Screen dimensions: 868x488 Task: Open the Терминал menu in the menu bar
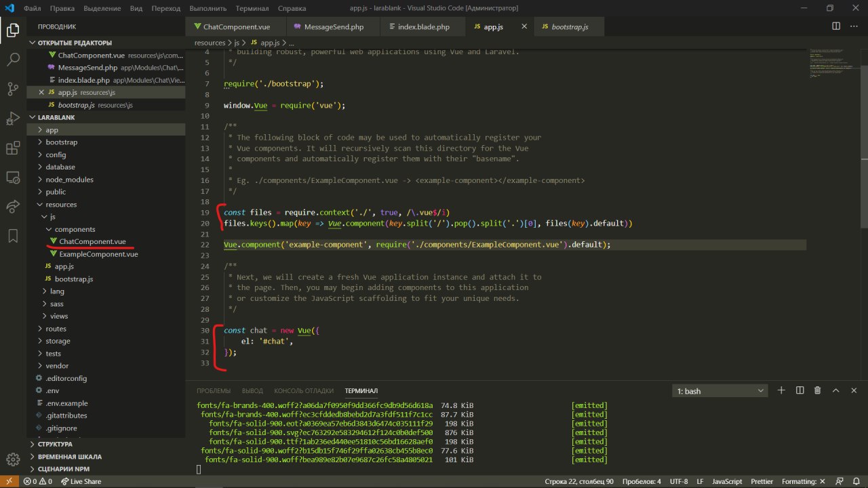pyautogui.click(x=252, y=8)
